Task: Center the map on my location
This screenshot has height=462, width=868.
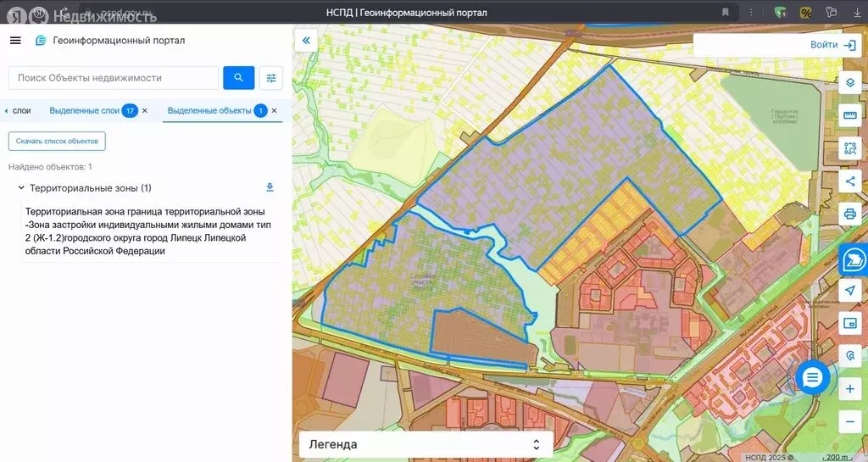Action: click(x=849, y=291)
